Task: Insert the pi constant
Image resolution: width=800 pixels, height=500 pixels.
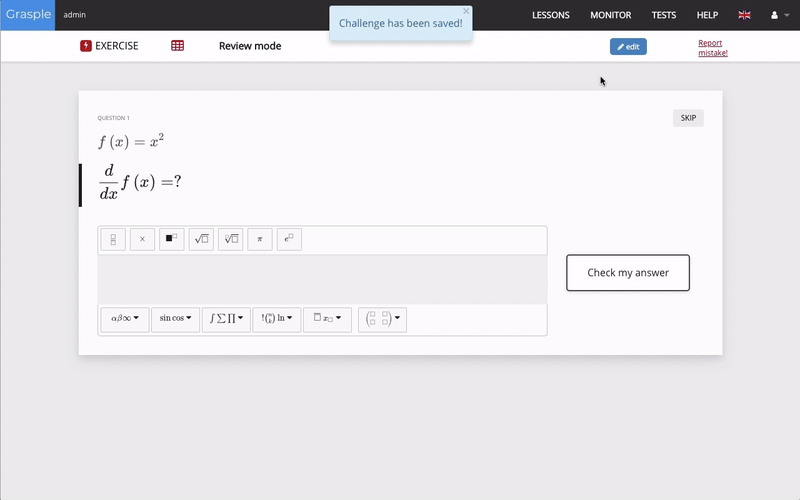Action: [x=260, y=239]
